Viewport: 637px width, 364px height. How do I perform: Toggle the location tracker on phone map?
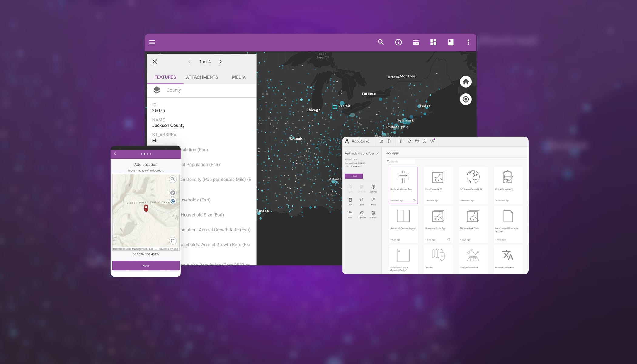(x=173, y=201)
